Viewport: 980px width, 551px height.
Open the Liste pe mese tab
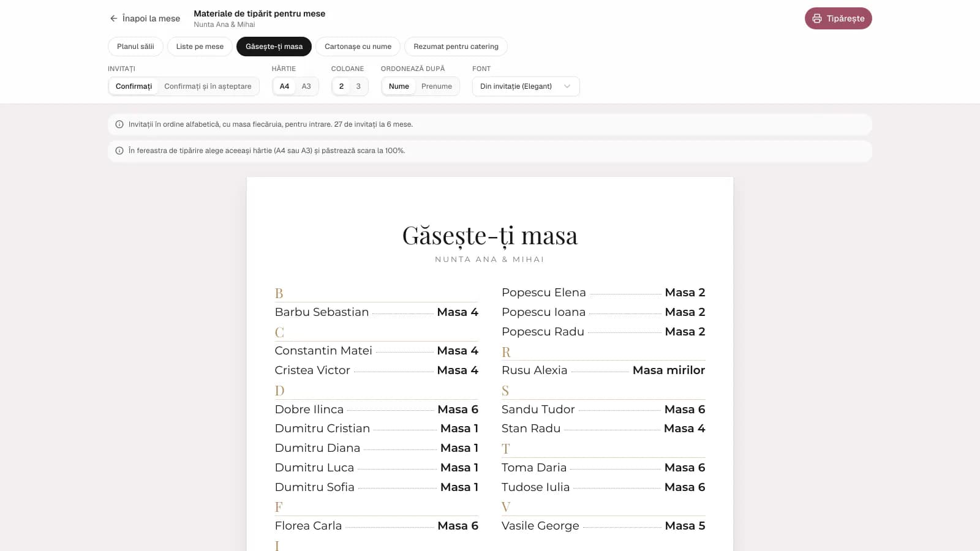tap(200, 47)
